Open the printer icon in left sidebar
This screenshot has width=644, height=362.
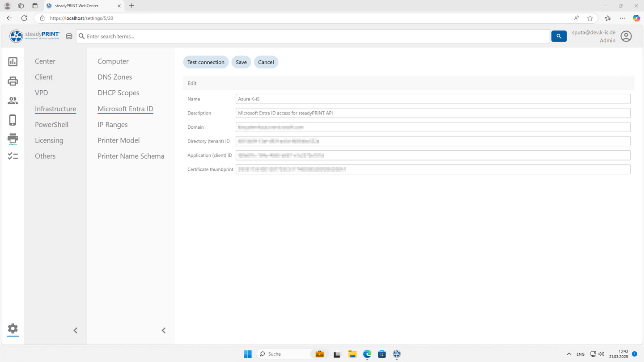point(13,81)
